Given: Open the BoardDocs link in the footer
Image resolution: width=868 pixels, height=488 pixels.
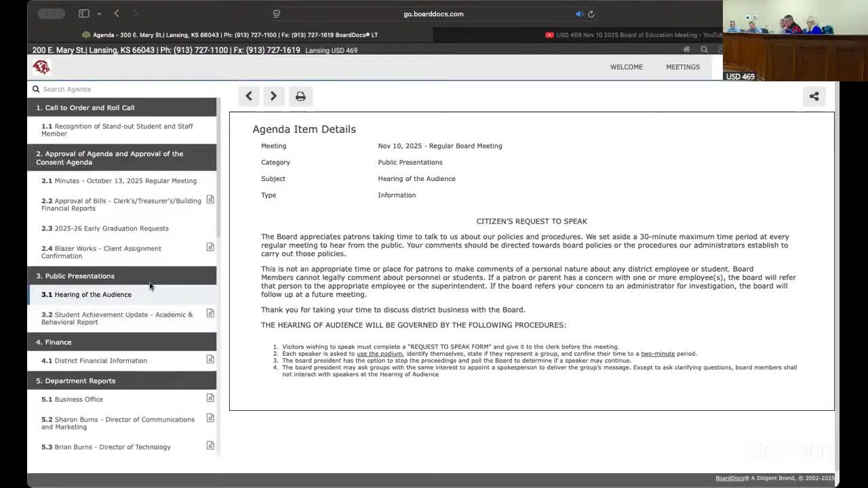Looking at the screenshot, I should 730,478.
